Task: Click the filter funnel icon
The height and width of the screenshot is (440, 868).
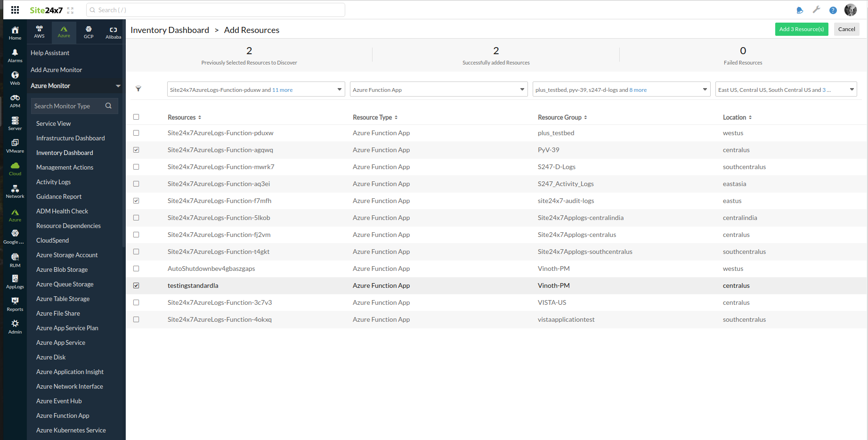Action: (138, 89)
